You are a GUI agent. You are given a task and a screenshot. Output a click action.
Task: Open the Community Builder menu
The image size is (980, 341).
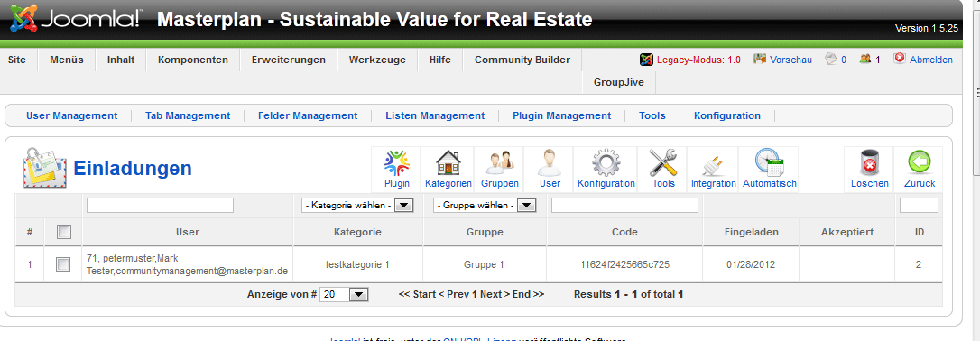522,60
